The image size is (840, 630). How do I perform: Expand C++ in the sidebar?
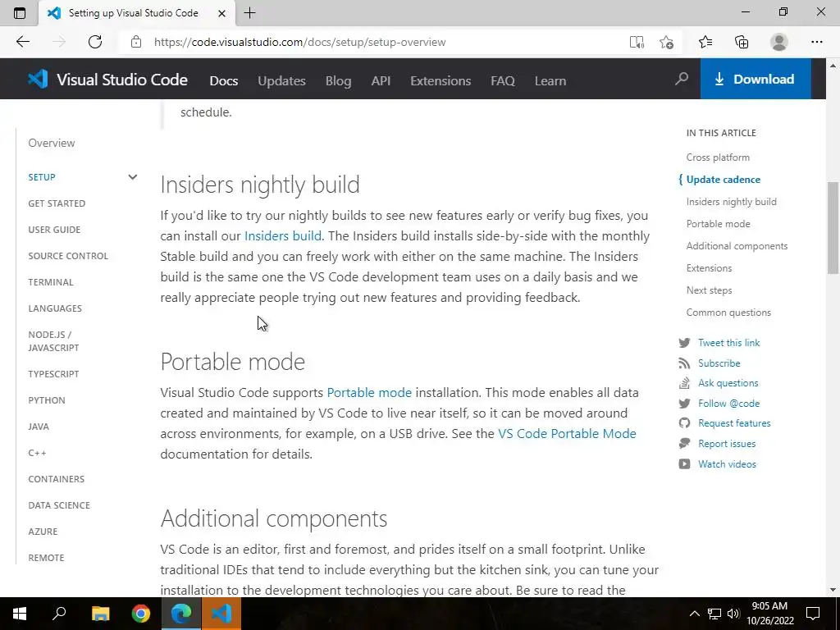pos(38,453)
